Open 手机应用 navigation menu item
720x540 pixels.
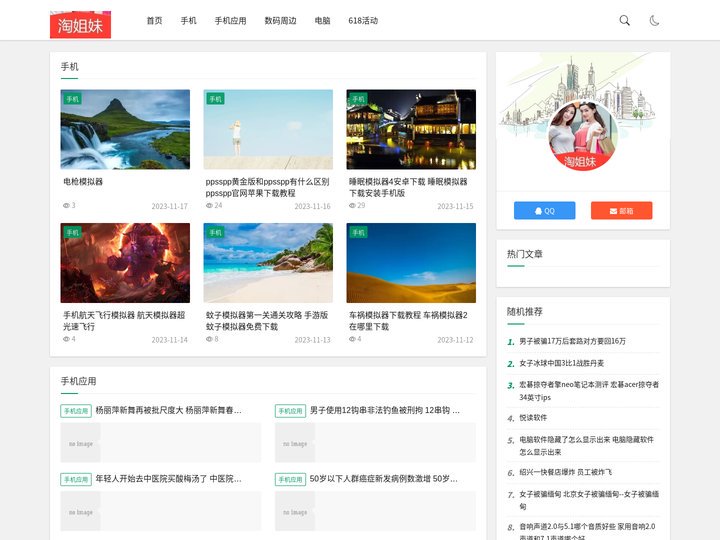pyautogui.click(x=231, y=21)
